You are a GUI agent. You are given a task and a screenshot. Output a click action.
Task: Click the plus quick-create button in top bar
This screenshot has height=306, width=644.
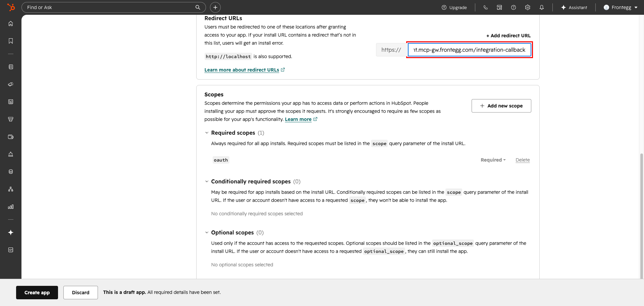(x=215, y=7)
